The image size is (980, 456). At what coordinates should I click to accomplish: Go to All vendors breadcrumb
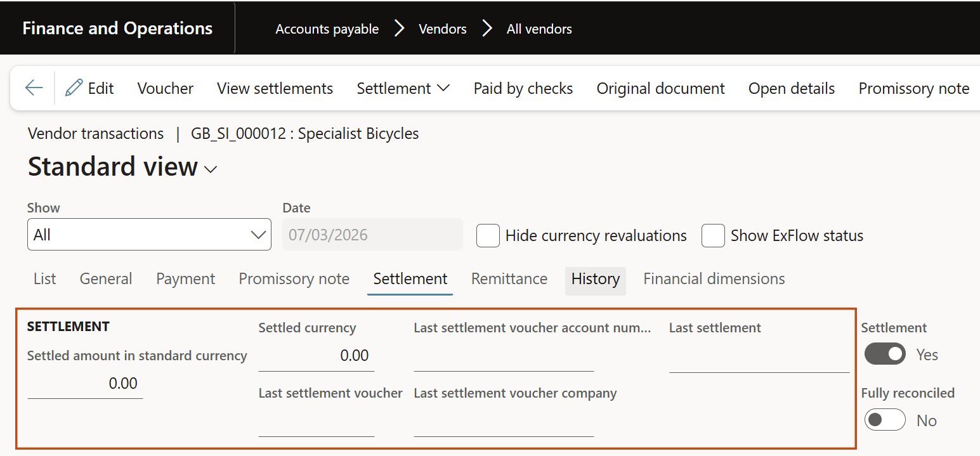coord(539,29)
